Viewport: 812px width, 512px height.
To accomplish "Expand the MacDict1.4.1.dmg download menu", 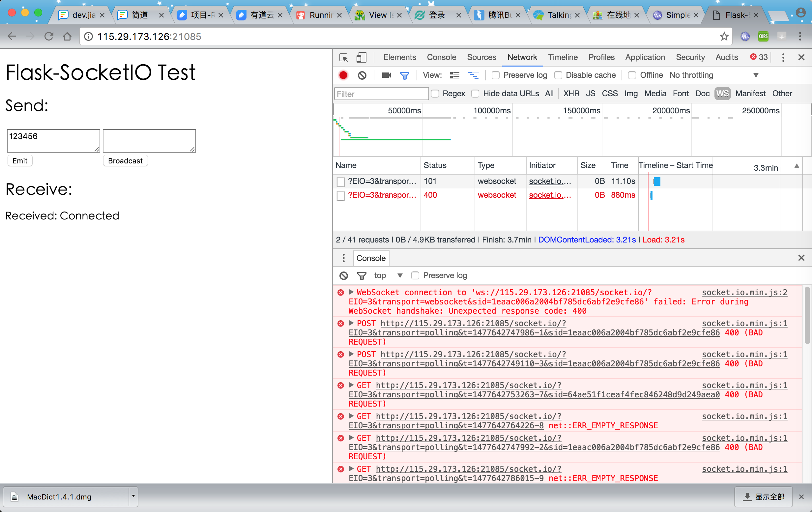I will (133, 497).
